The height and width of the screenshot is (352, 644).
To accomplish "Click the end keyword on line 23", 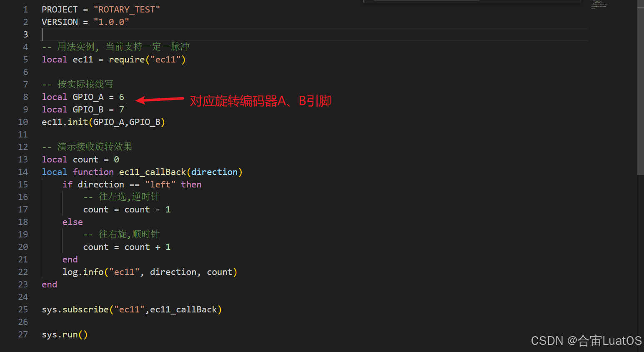I will [x=49, y=285].
